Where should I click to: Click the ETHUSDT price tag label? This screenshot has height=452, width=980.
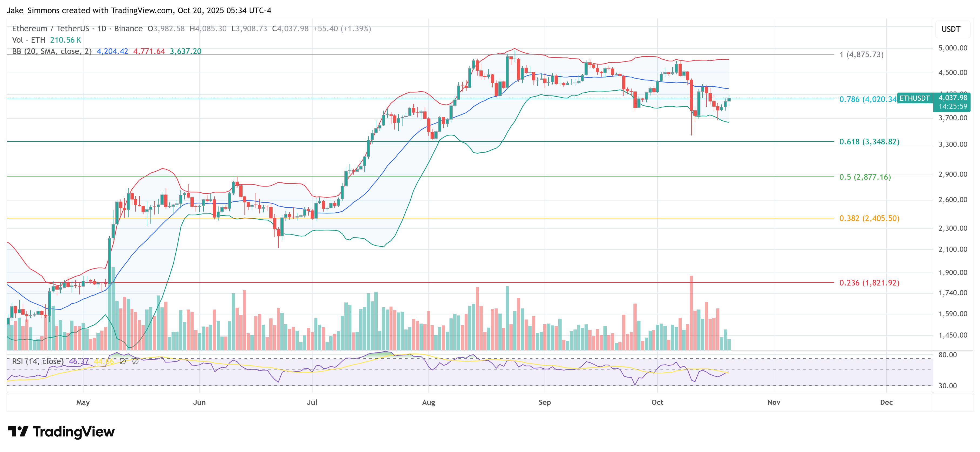coord(915,98)
